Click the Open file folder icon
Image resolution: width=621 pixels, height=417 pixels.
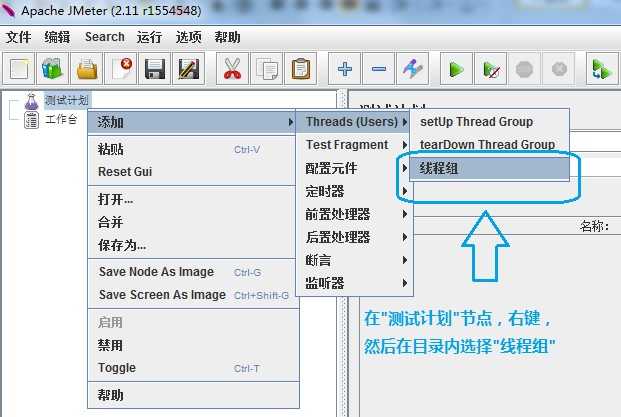point(86,69)
